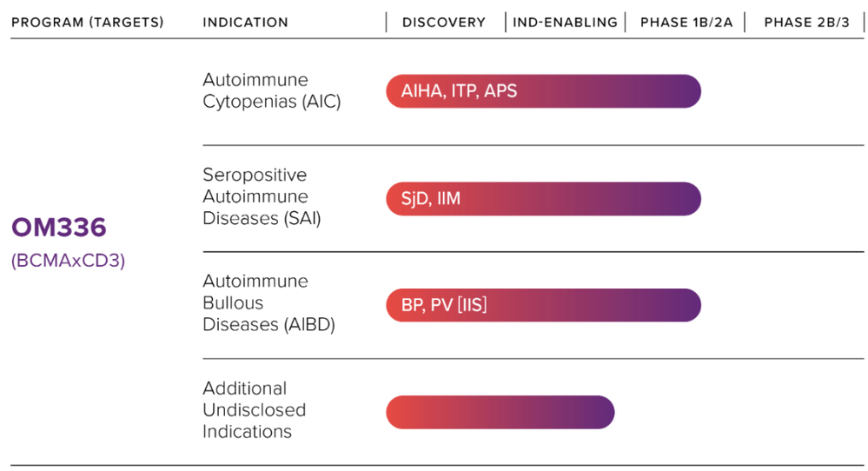868x471 pixels.
Task: Click the Seropositive Autoimmune Diseases (SAI) indication
Action: tap(261, 196)
